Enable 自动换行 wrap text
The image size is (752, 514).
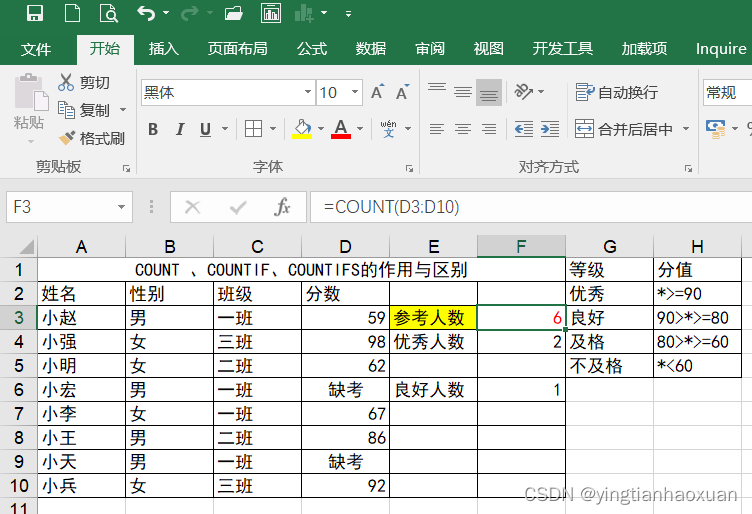(x=616, y=92)
